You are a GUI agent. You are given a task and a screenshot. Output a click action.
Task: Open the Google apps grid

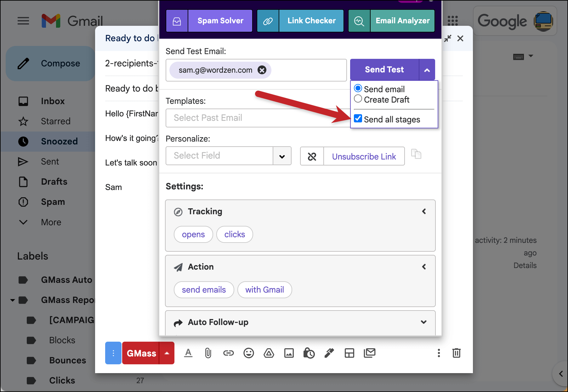click(453, 21)
